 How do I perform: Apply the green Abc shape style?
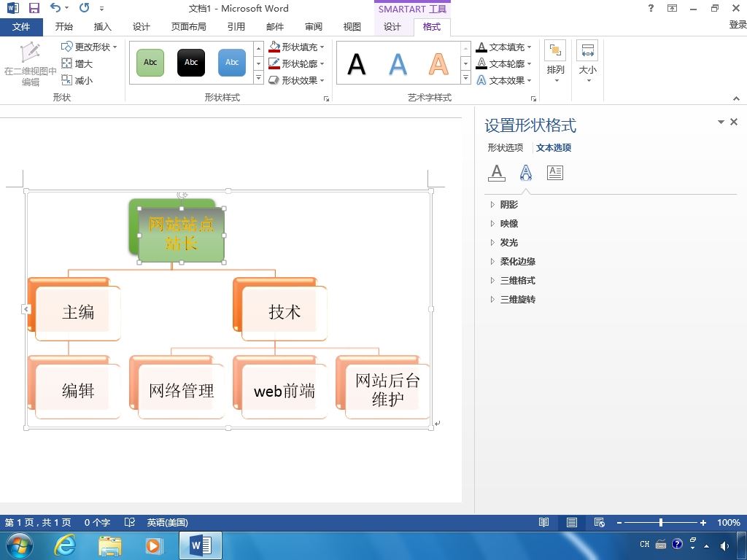pos(150,63)
